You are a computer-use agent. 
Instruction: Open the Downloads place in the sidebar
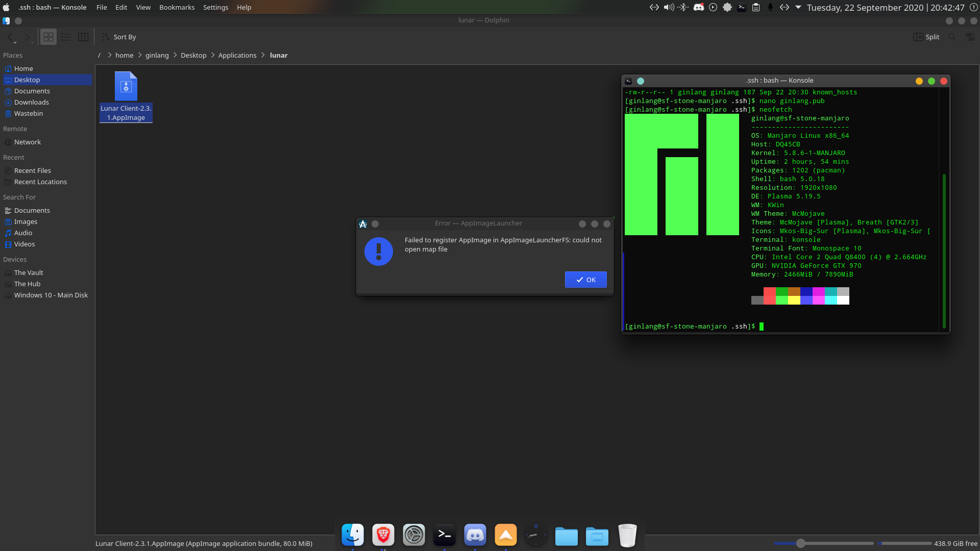click(32, 102)
